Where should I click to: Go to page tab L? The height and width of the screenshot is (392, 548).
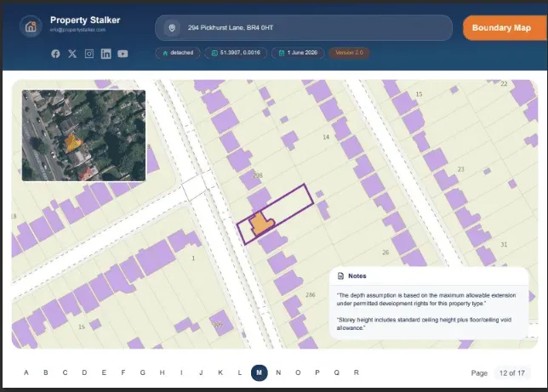[240, 372]
